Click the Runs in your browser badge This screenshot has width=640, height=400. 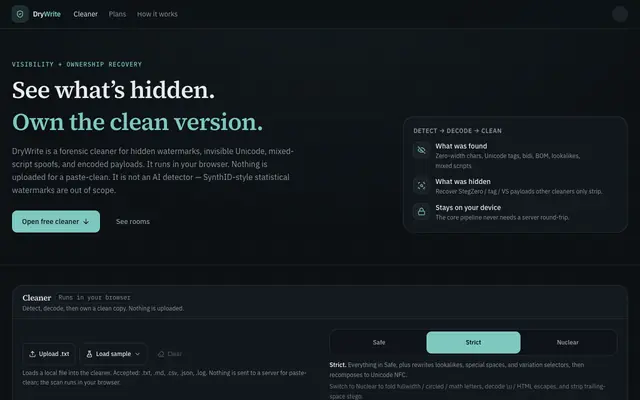(94, 298)
